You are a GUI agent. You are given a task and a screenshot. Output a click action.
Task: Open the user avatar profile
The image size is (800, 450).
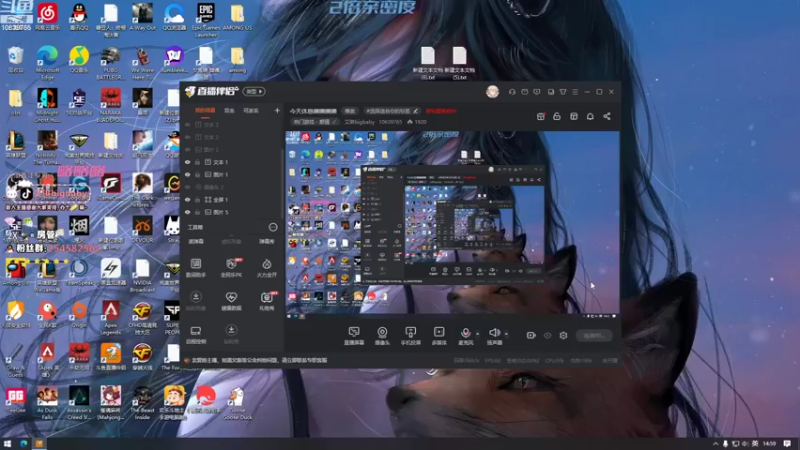[x=492, y=92]
